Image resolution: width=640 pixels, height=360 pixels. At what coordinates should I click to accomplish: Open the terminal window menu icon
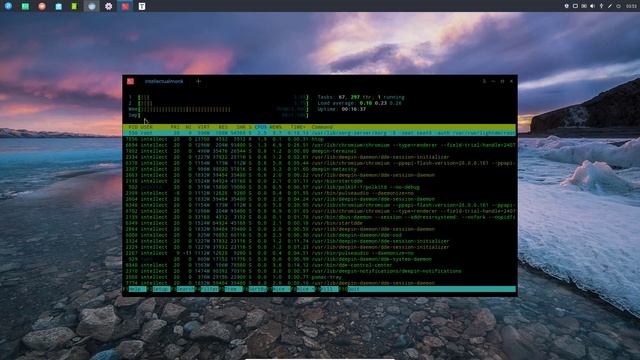(484, 81)
